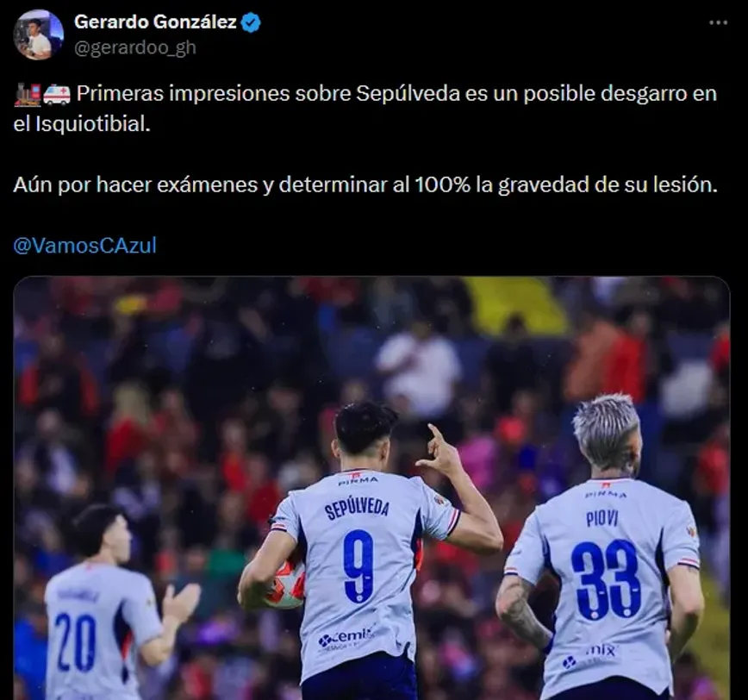Click the @VamosCAzul mention
748x700 pixels.
[84, 246]
